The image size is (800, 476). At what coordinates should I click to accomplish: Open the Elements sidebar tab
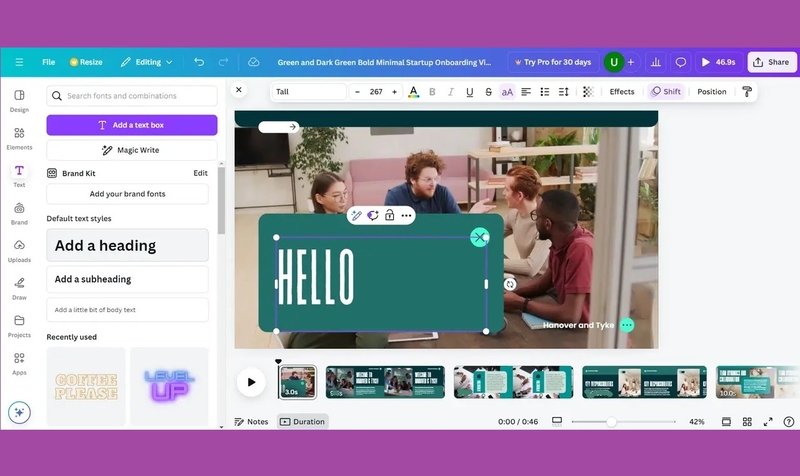pyautogui.click(x=19, y=138)
